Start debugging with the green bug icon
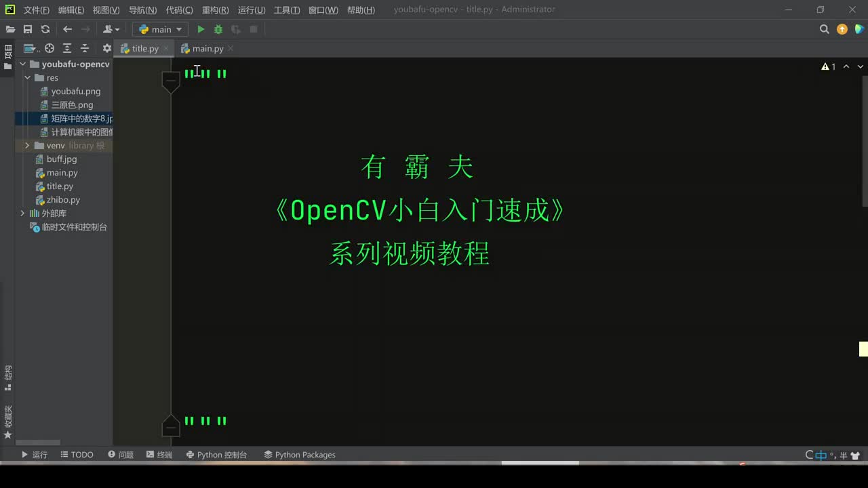The image size is (868, 488). point(218,29)
